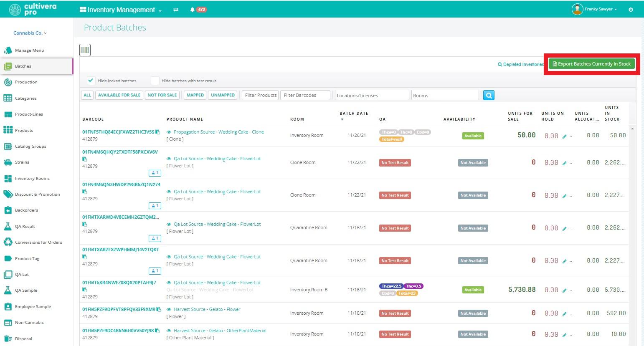Click the Strains sidebar icon
Viewport: 644px width, 346px height.
tap(8, 162)
